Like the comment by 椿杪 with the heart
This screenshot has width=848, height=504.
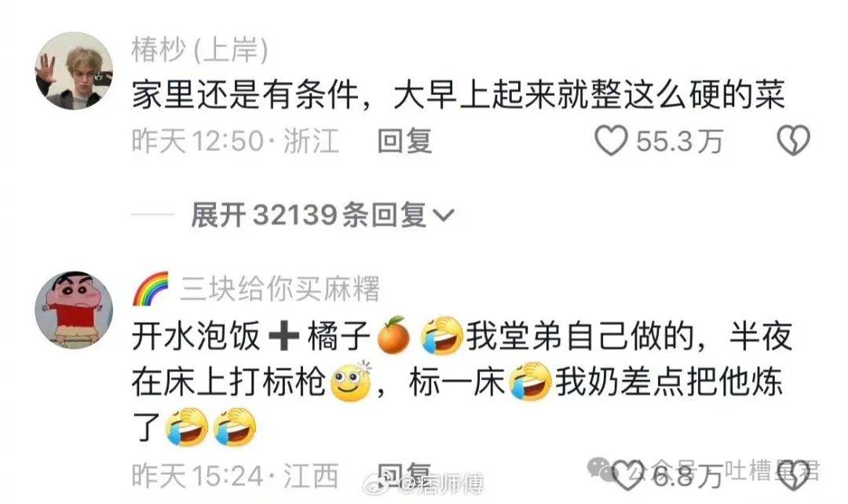[611, 141]
